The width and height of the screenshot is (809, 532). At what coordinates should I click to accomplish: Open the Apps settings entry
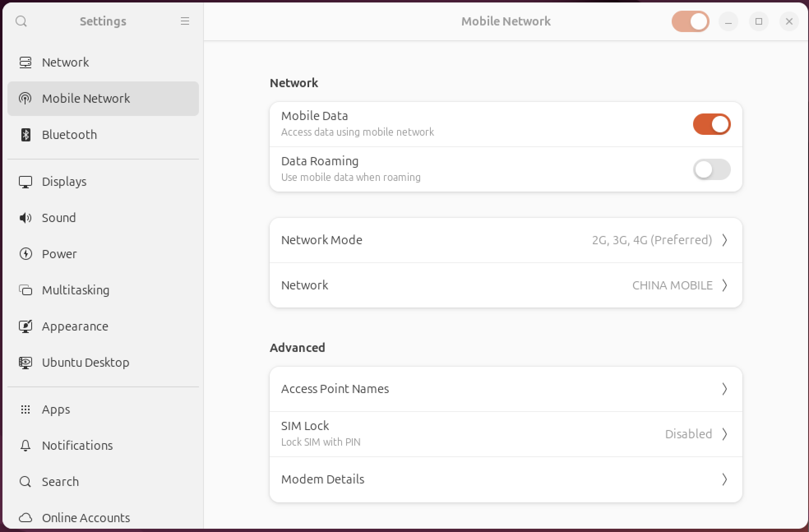(56, 409)
